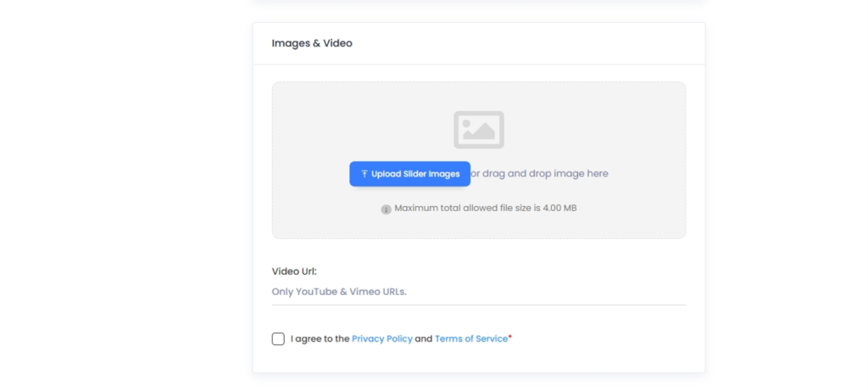Click the image placeholder icon in the drop zone
Viewport: 868px width, 391px height.
(479, 130)
